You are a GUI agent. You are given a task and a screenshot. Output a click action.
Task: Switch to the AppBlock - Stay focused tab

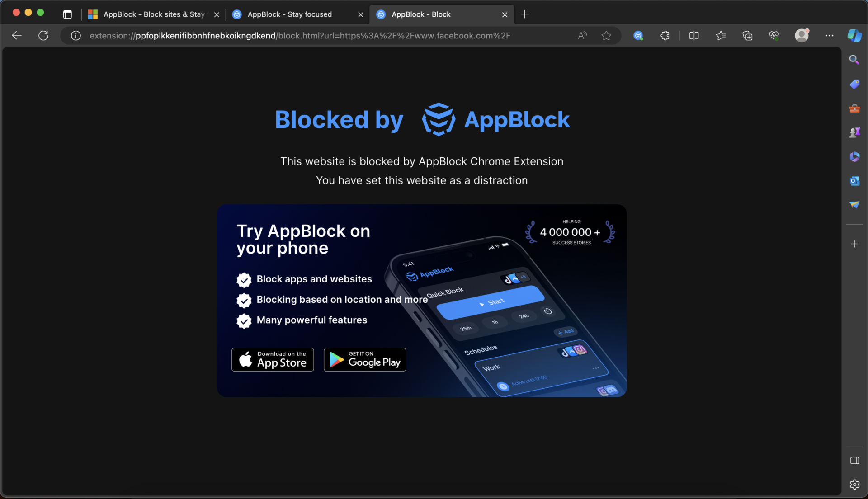[x=289, y=14]
